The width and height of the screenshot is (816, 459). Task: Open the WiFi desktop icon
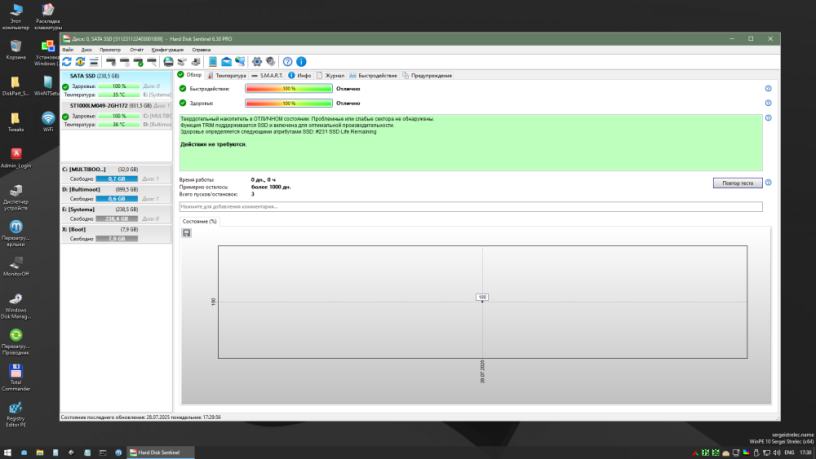[48, 121]
